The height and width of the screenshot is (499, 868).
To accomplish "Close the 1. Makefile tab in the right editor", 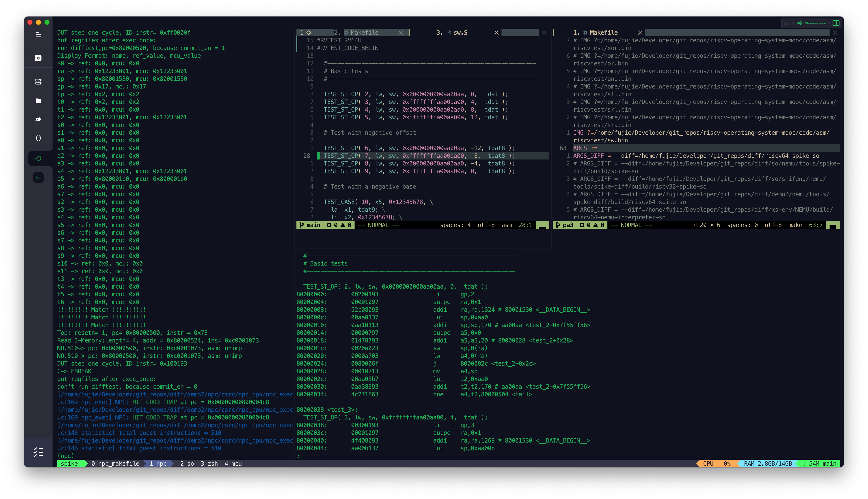I will (x=640, y=32).
